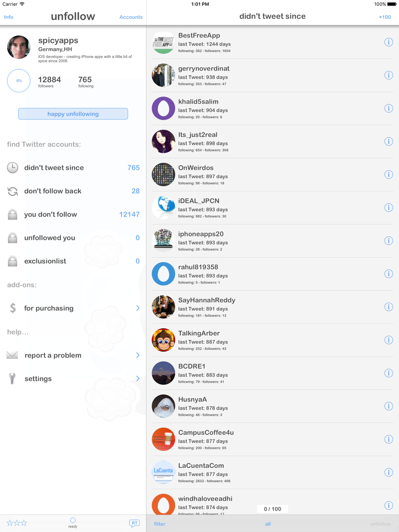Click the wrench icon for settings
The height and width of the screenshot is (532, 399).
tap(12, 378)
